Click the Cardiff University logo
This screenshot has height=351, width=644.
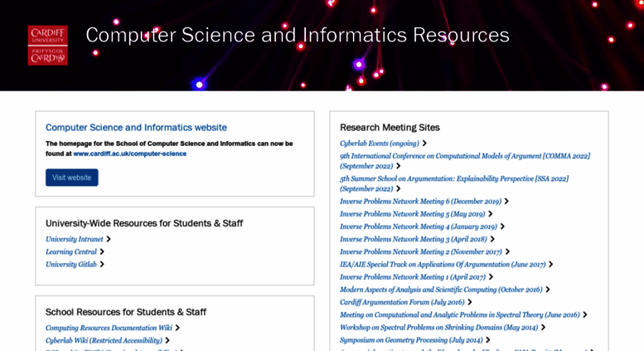[47, 45]
